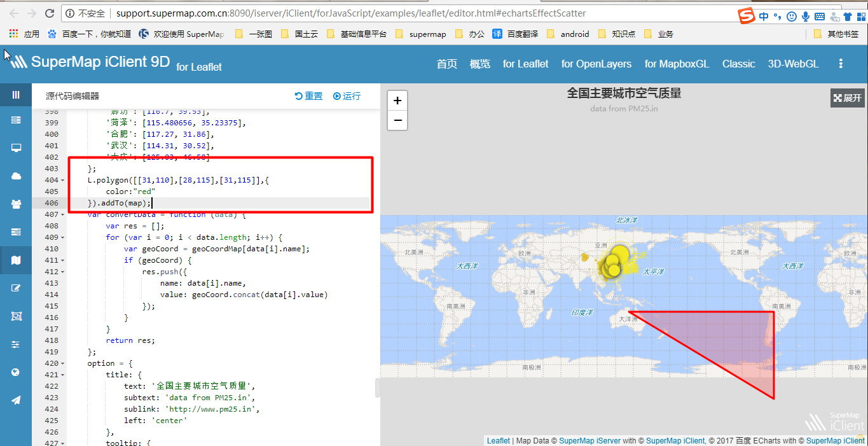The height and width of the screenshot is (446, 868).
Task: Open the 其他书签 bookmark folder
Action: 837,34
